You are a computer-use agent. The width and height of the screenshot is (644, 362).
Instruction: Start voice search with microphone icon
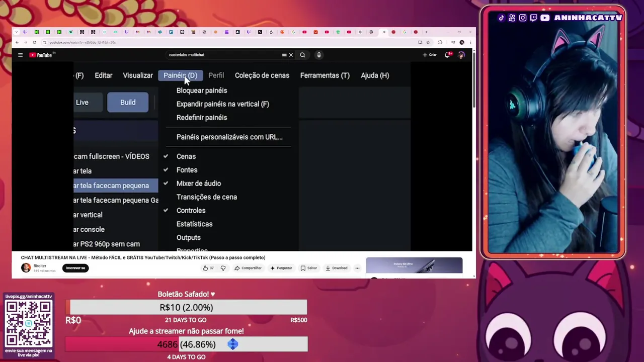318,55
